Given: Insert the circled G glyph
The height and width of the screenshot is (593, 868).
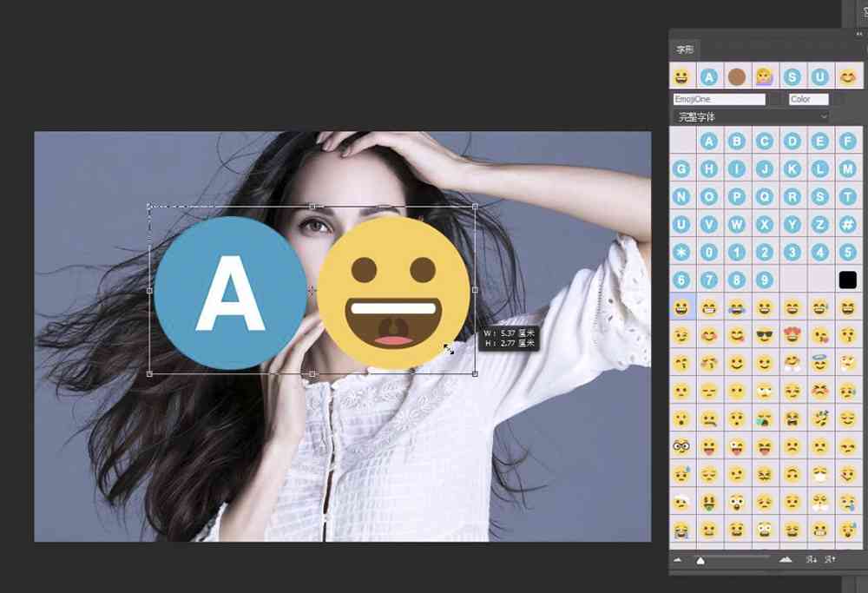Looking at the screenshot, I should (x=681, y=169).
